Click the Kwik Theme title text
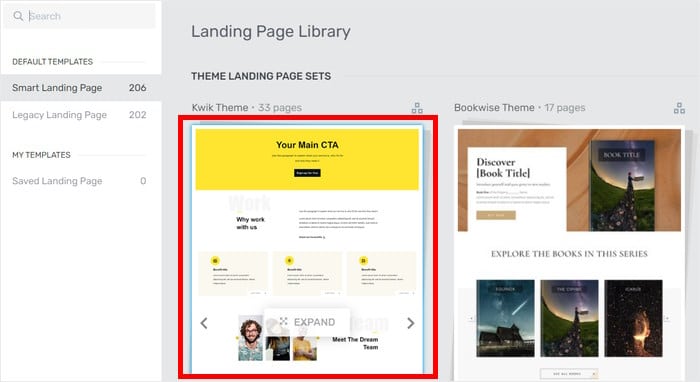This screenshot has width=700, height=382. click(x=220, y=108)
